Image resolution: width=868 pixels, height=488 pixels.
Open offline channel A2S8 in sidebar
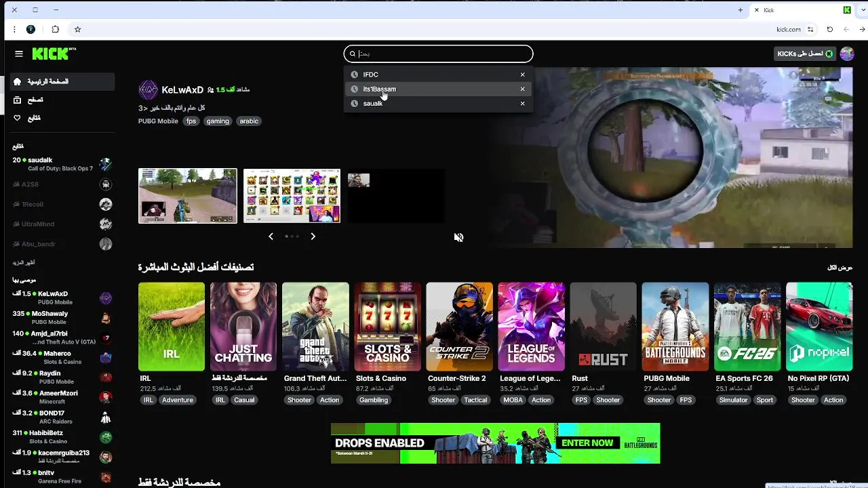point(62,184)
